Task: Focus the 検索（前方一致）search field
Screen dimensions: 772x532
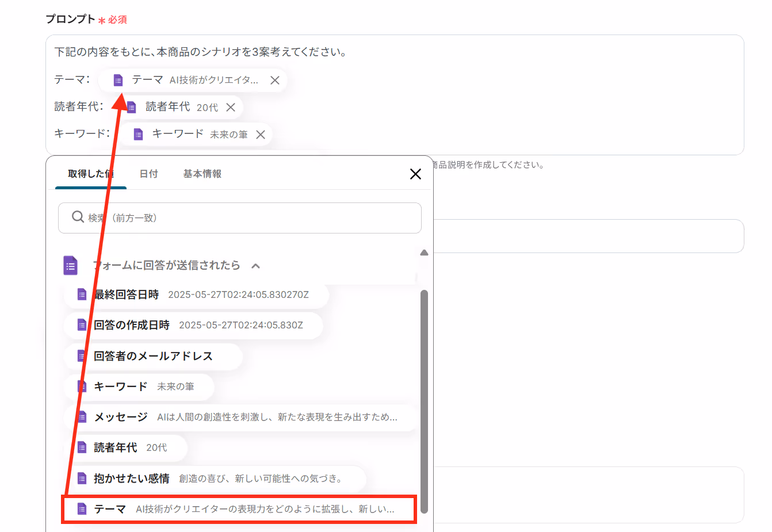Action: point(240,218)
